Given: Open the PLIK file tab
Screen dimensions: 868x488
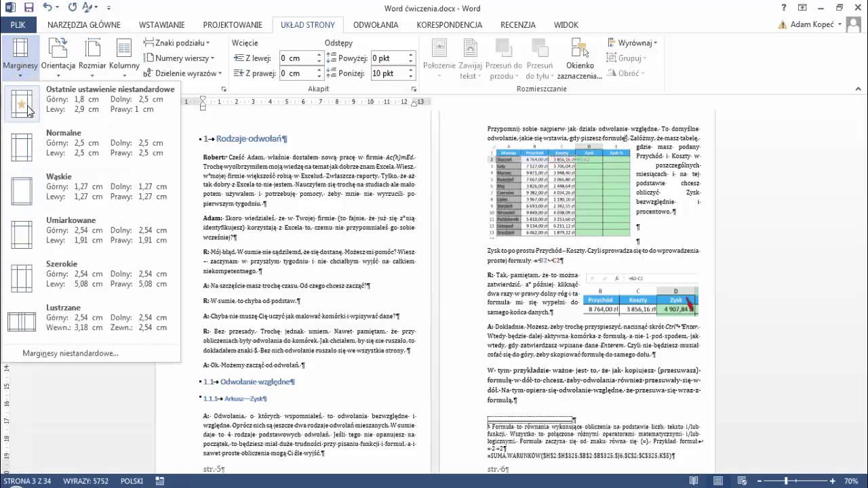Looking at the screenshot, I should 18,25.
